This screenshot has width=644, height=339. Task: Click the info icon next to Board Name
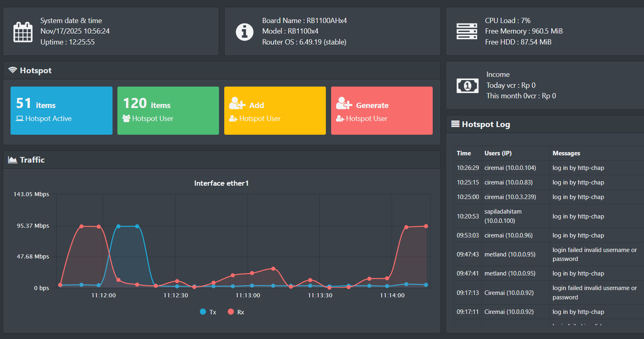coord(244,32)
